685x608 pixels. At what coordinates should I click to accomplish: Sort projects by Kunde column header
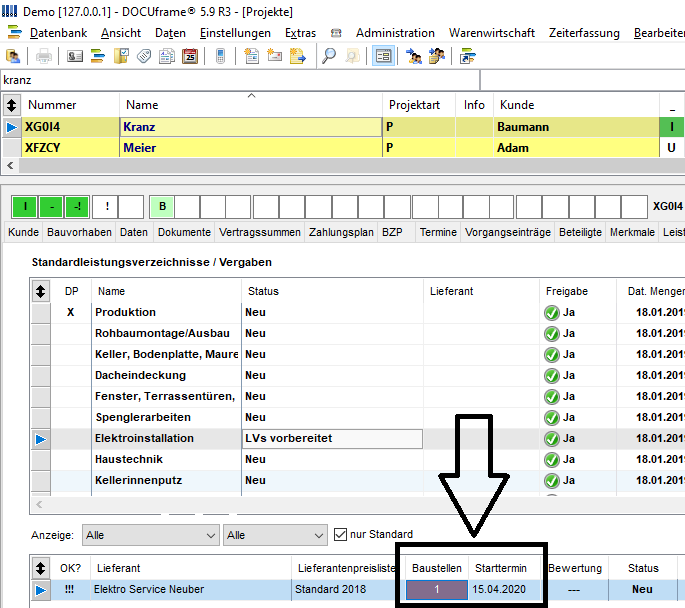[577, 105]
